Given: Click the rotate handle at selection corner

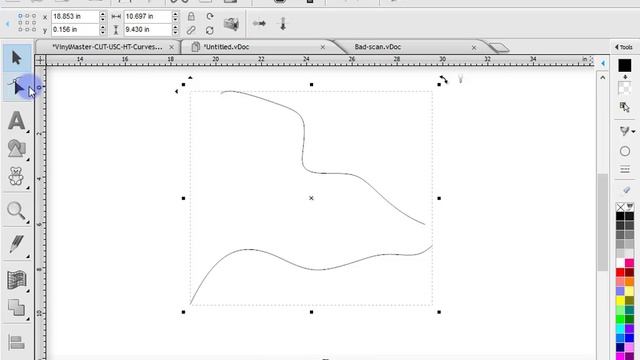Looking at the screenshot, I should pyautogui.click(x=443, y=80).
